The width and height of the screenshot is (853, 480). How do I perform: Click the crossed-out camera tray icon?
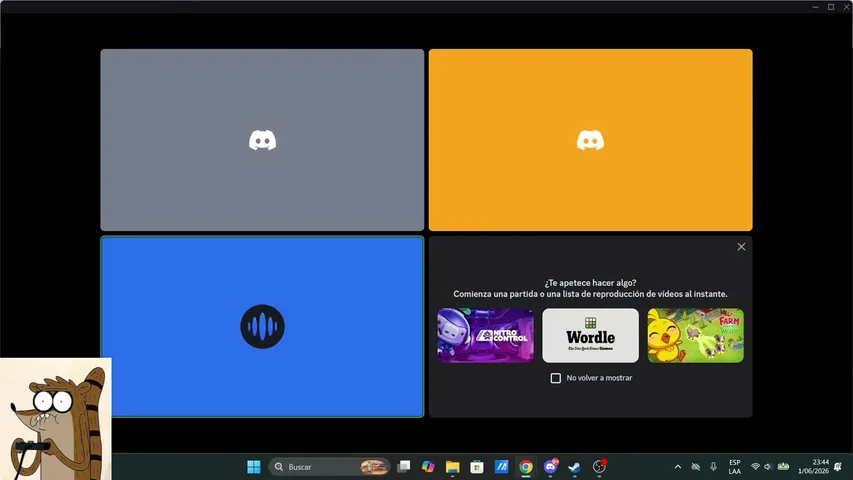click(695, 466)
